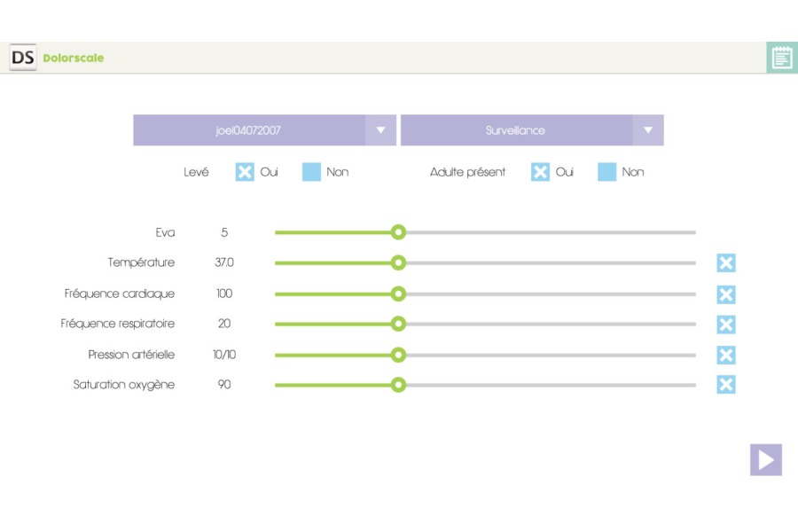Click the X icon beside Saturation oxygène slider
The image size is (798, 532).
[x=726, y=385]
